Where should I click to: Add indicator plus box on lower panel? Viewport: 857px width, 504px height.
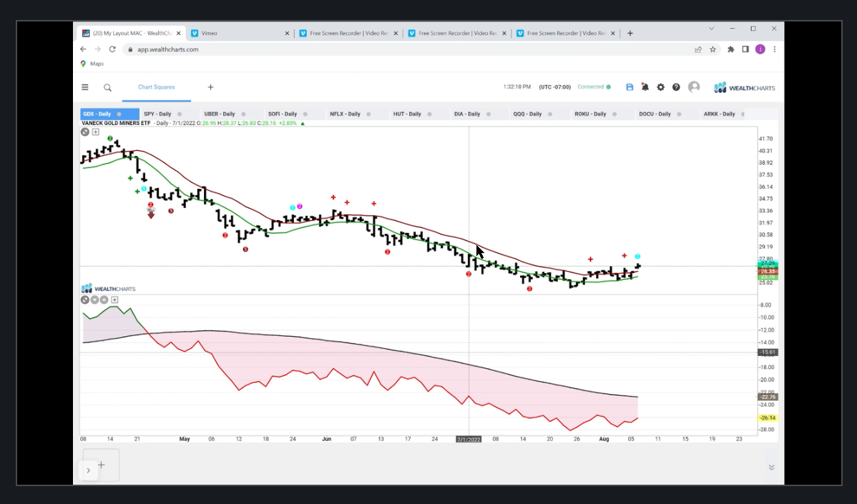click(114, 300)
